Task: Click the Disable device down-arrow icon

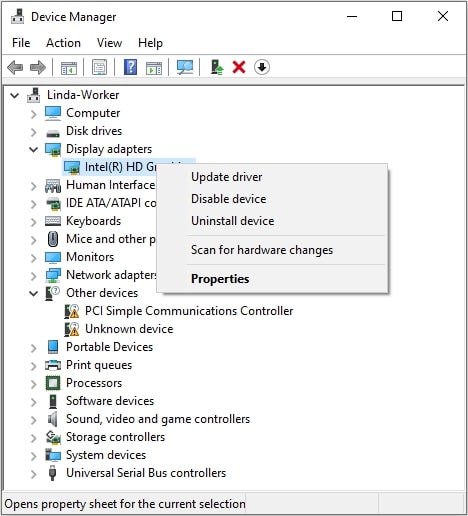Action: pos(262,67)
